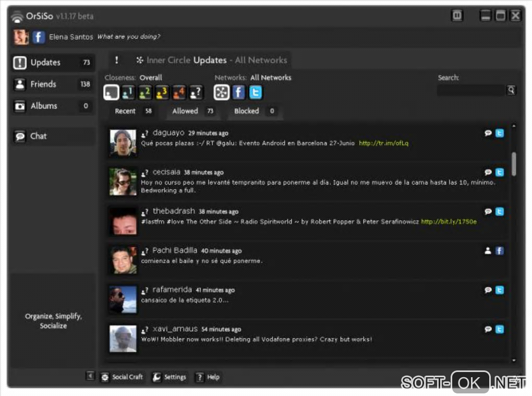
Task: Click the What are you doing status box
Action: pos(129,37)
